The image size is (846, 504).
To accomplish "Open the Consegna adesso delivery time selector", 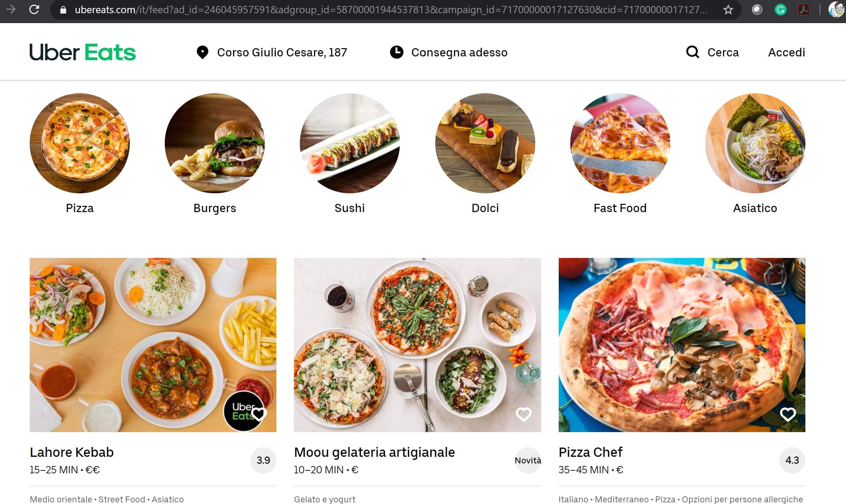I will click(459, 52).
